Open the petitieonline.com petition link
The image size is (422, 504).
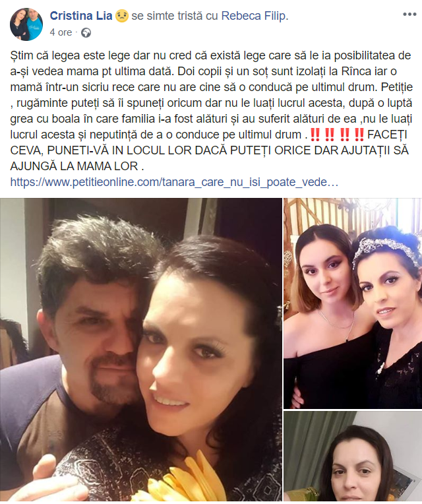coord(174,182)
